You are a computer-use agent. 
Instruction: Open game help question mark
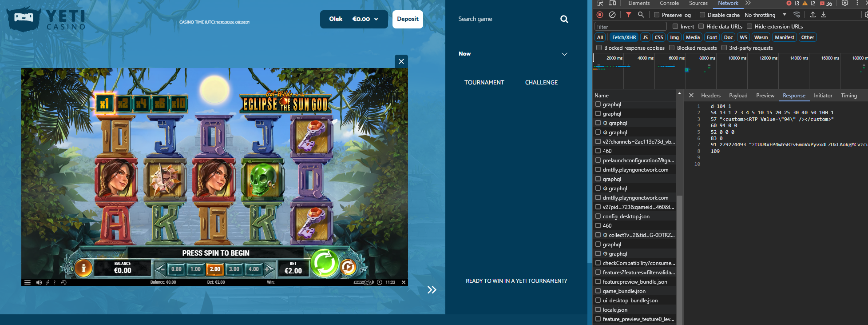pos(55,282)
